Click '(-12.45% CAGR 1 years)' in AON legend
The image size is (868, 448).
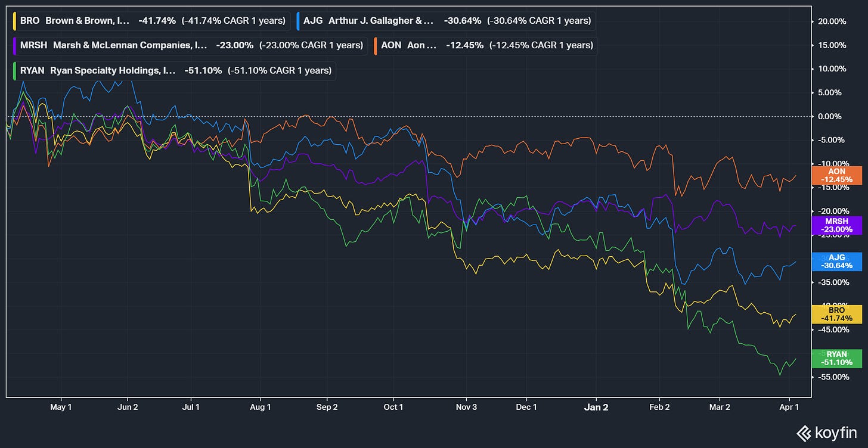click(x=541, y=45)
